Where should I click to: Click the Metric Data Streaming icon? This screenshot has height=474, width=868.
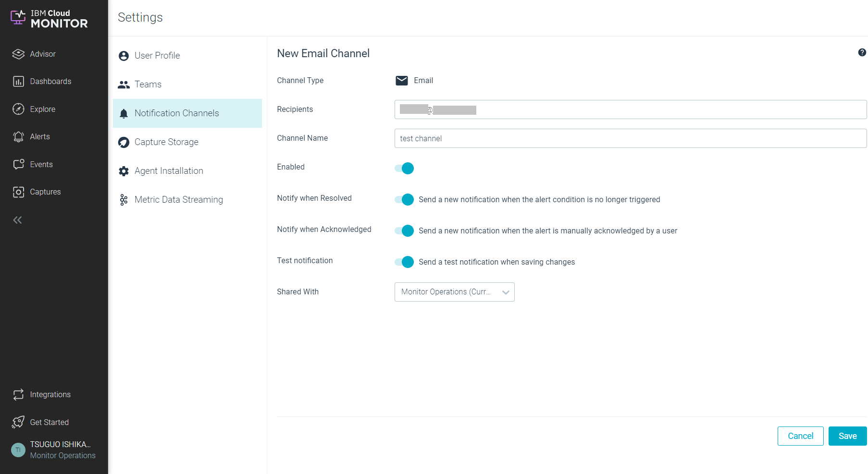(x=124, y=200)
